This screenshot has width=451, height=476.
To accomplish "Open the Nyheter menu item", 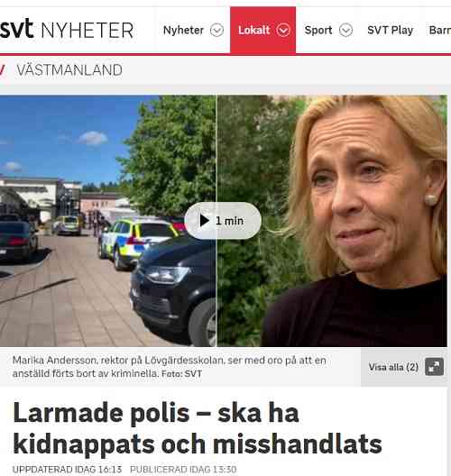I will (x=183, y=30).
